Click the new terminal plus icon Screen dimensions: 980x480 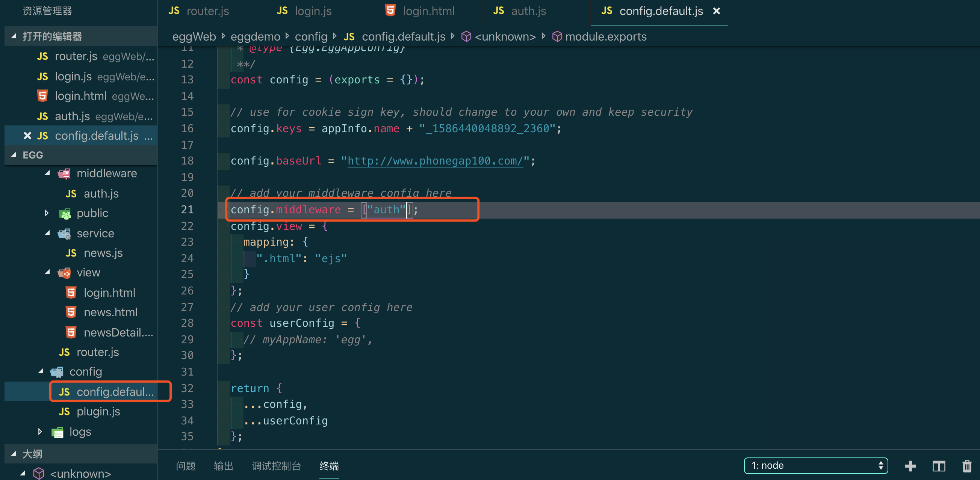(x=910, y=466)
